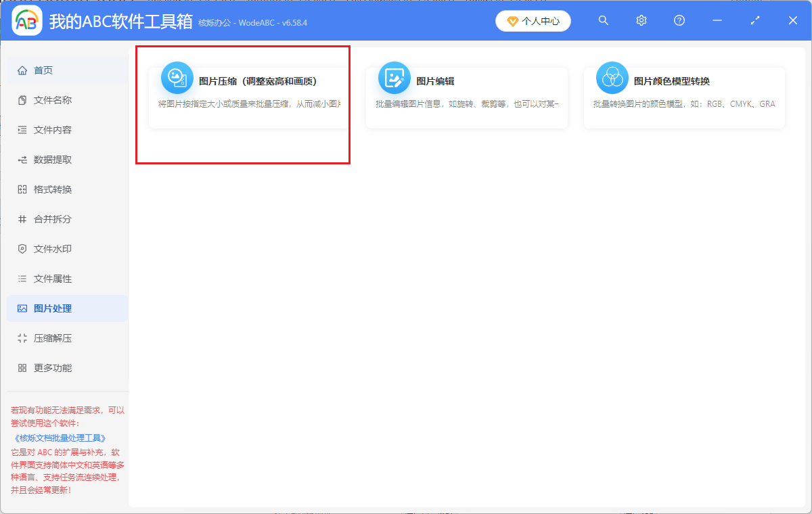
Task: Click the AB logo in the title bar
Action: tap(26, 20)
